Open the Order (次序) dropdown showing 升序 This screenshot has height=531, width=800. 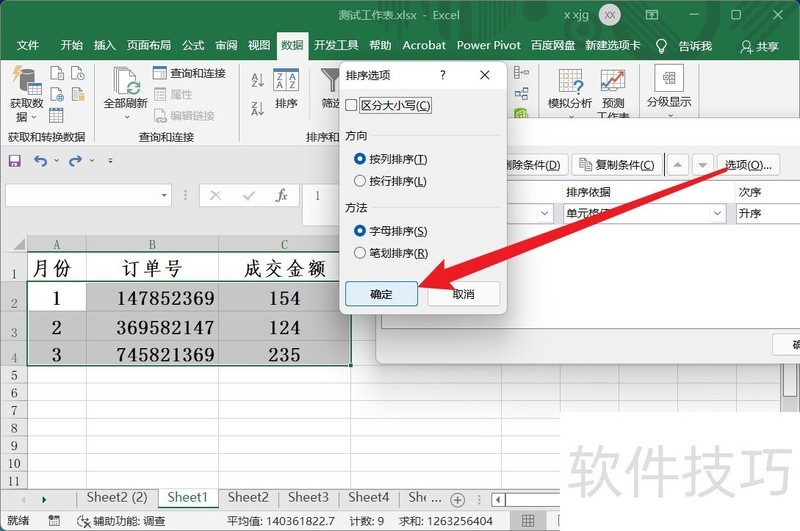coord(768,213)
